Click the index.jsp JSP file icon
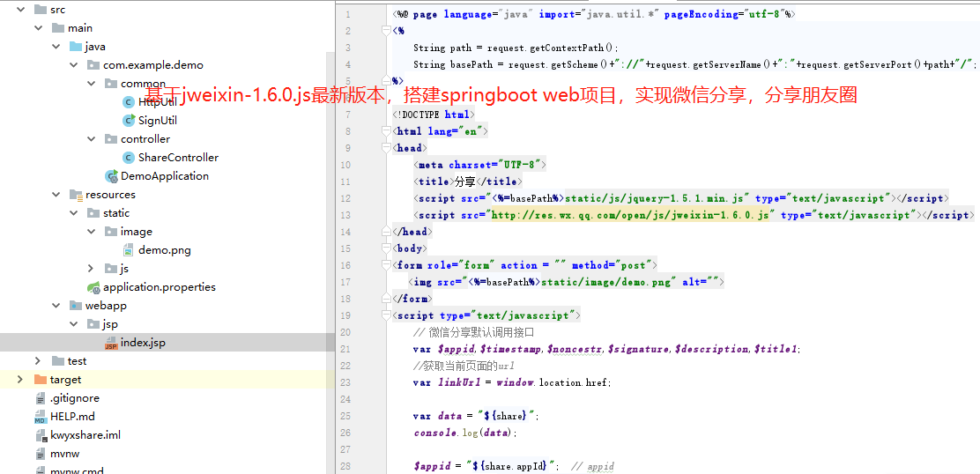 click(x=111, y=342)
